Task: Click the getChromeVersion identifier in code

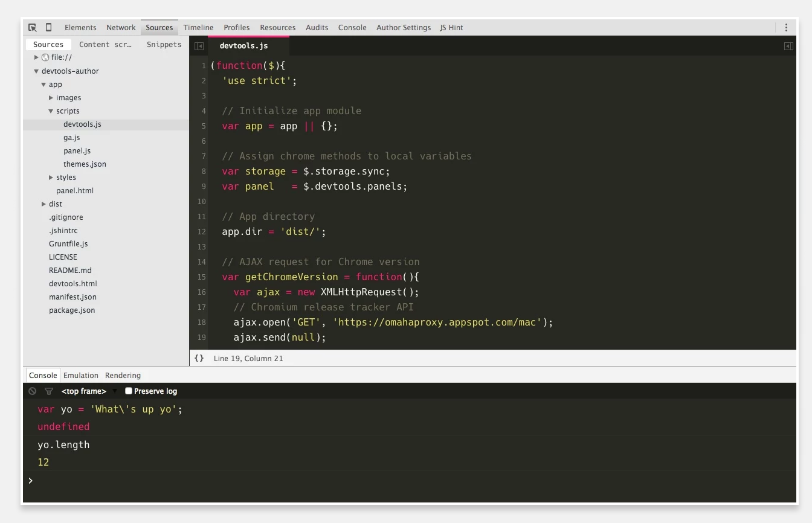Action: (x=291, y=277)
